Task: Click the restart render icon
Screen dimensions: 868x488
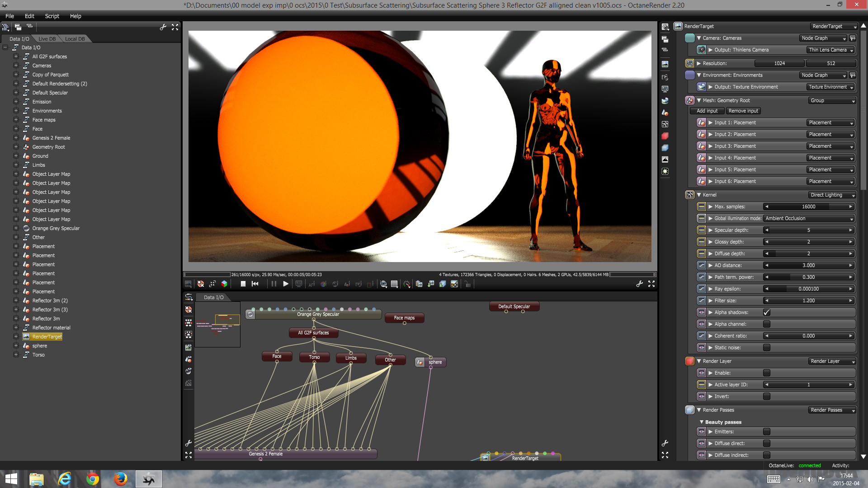Action: tap(255, 284)
